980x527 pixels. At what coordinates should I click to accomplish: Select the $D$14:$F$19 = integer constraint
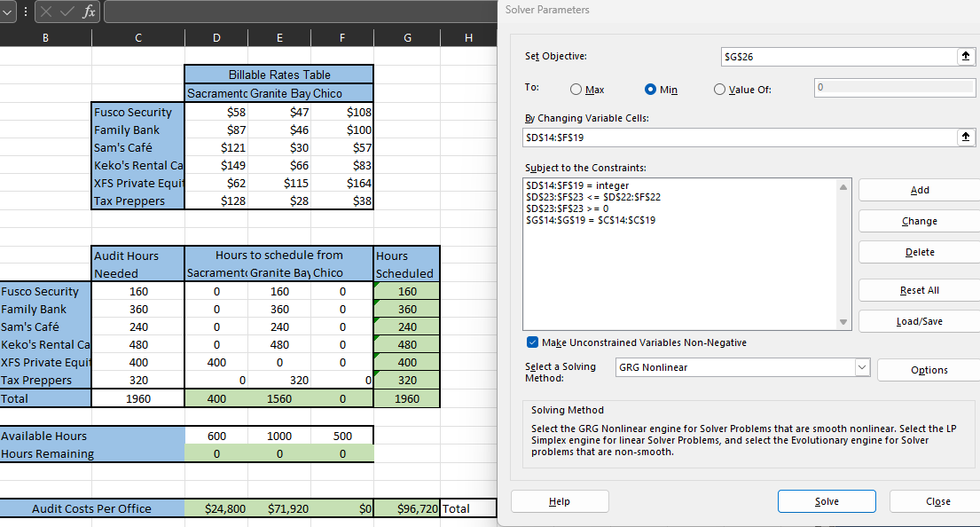tap(577, 185)
